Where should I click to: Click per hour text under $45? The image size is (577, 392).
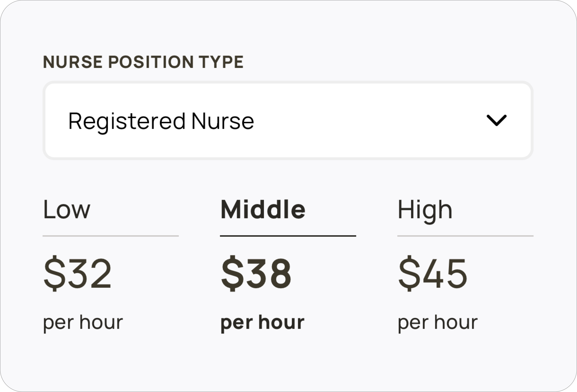click(438, 323)
